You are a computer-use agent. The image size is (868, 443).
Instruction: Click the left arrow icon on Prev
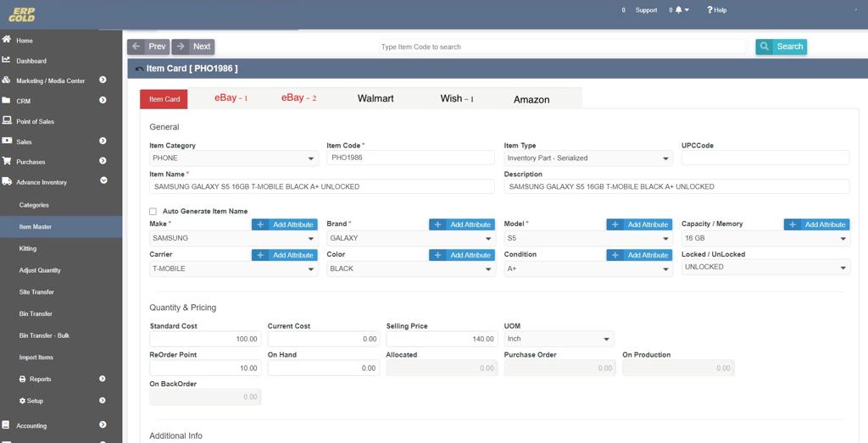[x=136, y=47]
